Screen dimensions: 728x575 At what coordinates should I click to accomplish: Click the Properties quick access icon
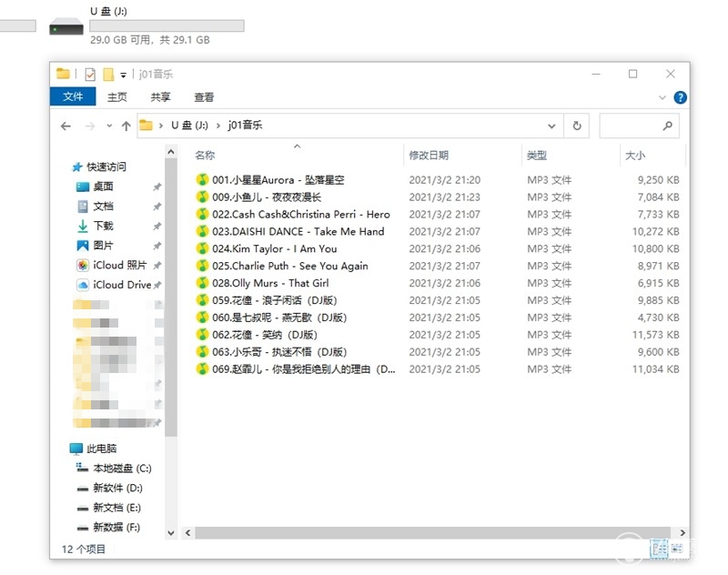90,75
